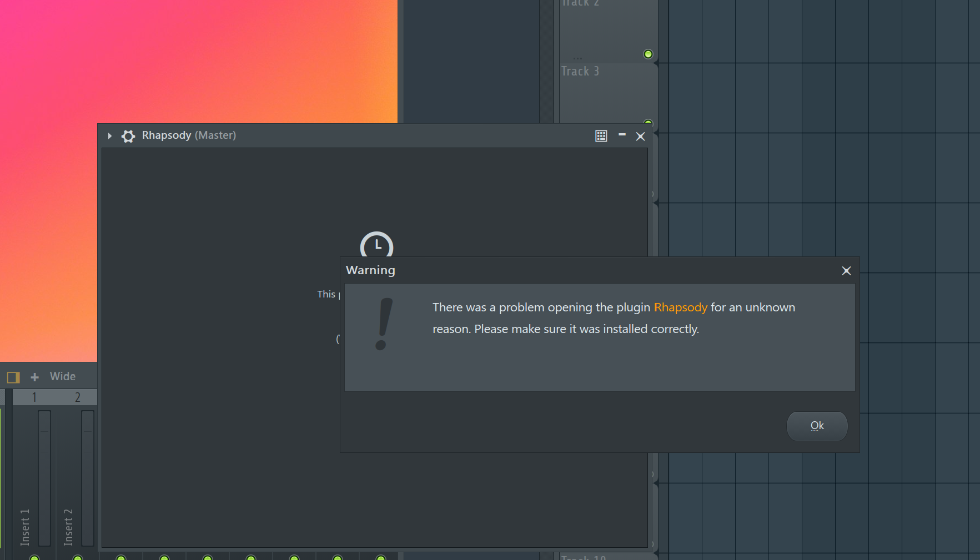The width and height of the screenshot is (980, 560).
Task: Click the Insert 2 volume fader
Action: coord(88,477)
